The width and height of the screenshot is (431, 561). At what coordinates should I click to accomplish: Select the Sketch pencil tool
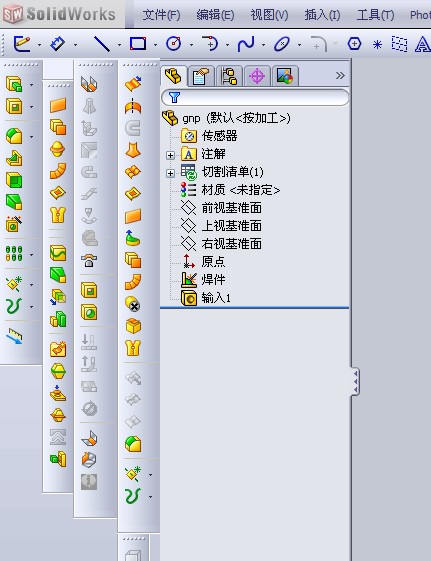pyautogui.click(x=22, y=44)
